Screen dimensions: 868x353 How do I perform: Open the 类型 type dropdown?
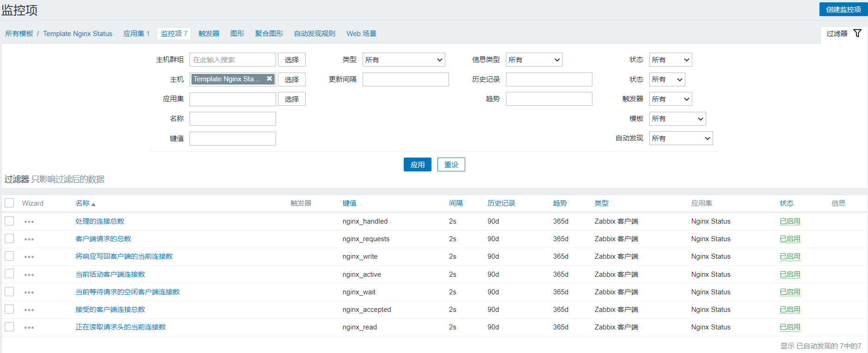(404, 60)
